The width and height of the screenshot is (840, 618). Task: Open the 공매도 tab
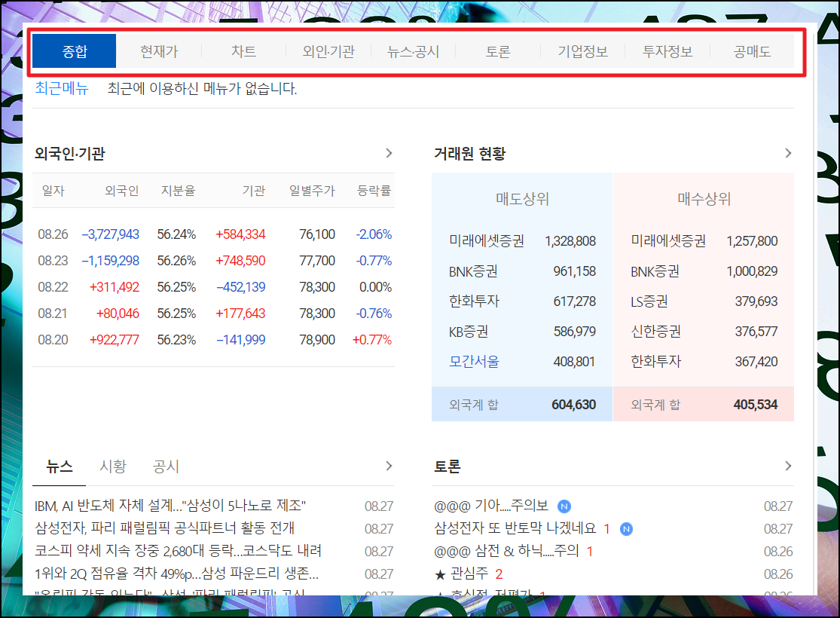point(752,51)
